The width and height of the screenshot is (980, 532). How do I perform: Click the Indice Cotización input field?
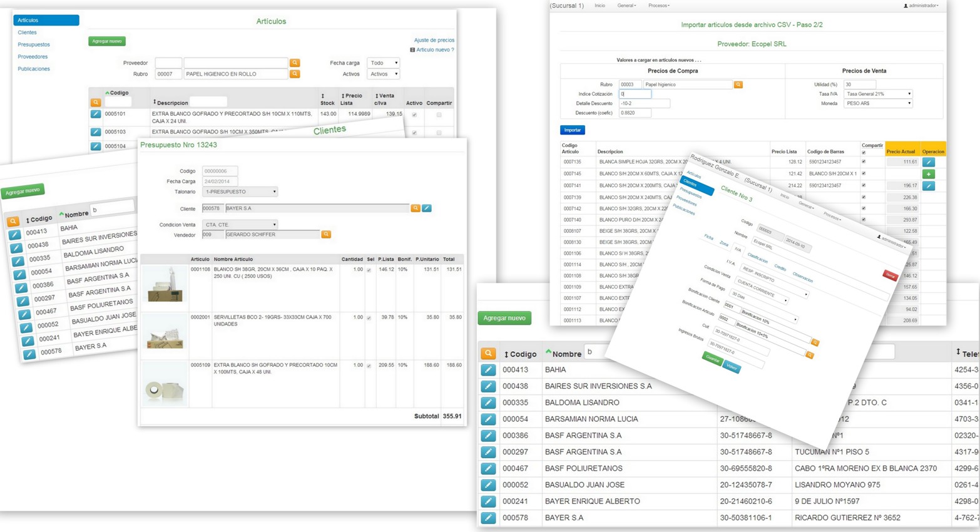coord(635,94)
